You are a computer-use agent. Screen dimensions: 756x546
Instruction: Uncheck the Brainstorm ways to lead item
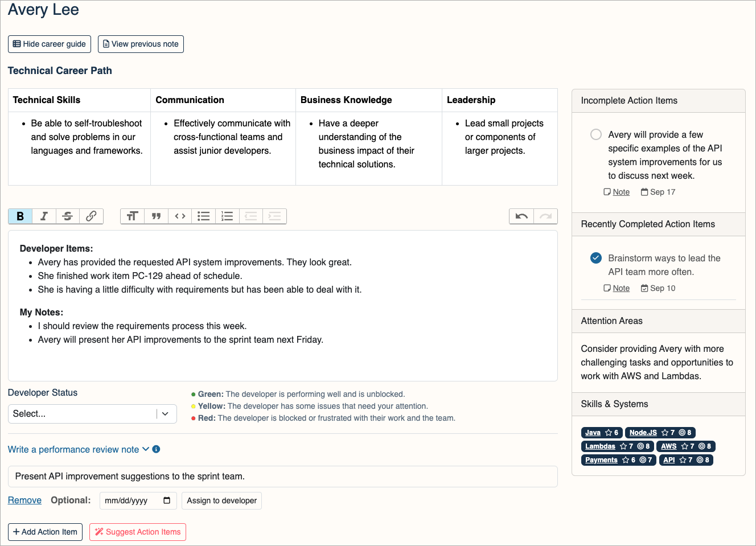pos(596,258)
